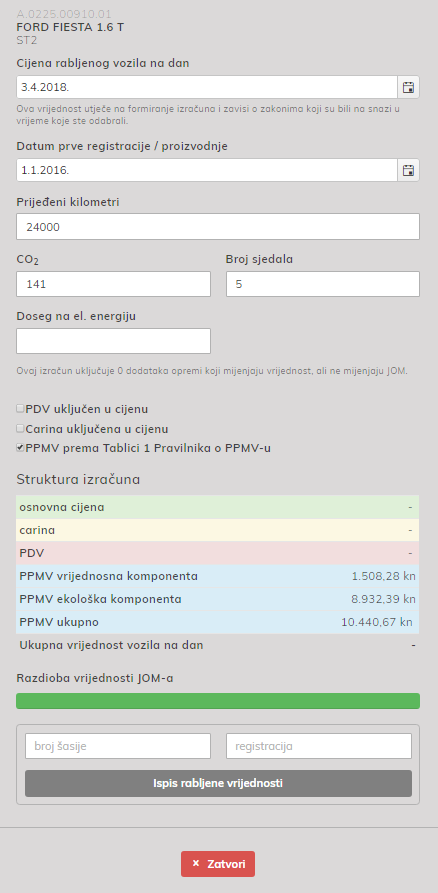The width and height of the screenshot is (438, 893).
Task: Click the registracija input field
Action: (x=319, y=746)
